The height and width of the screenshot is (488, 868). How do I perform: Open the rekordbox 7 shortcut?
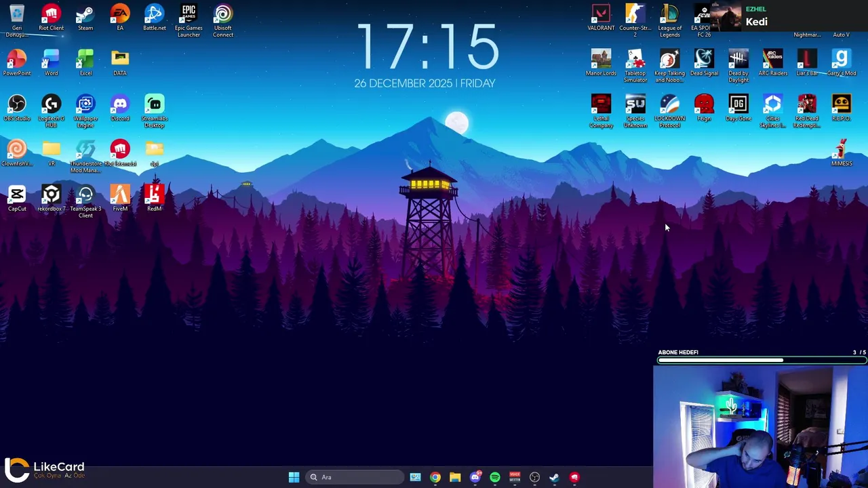51,199
